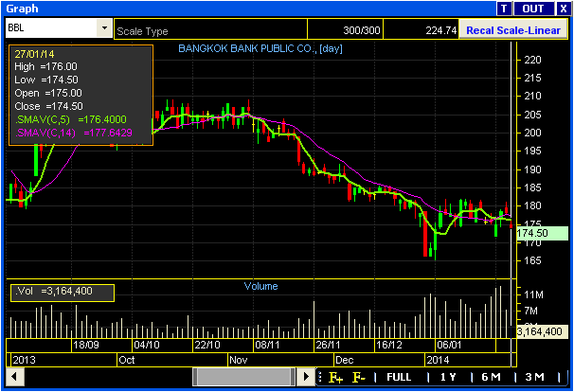The width and height of the screenshot is (574, 392).
Task: Click the scroll left arrow
Action: [x=15, y=377]
